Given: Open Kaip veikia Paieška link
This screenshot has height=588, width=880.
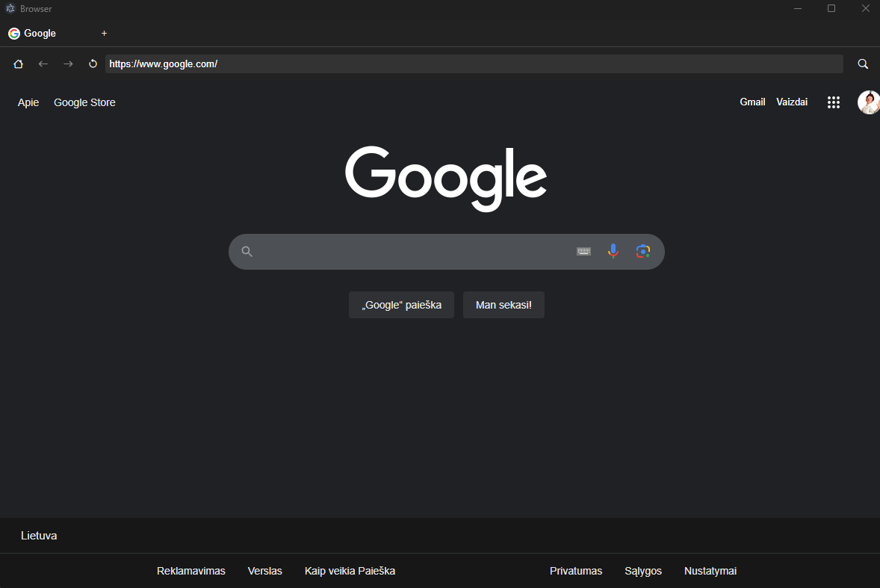Looking at the screenshot, I should [350, 571].
